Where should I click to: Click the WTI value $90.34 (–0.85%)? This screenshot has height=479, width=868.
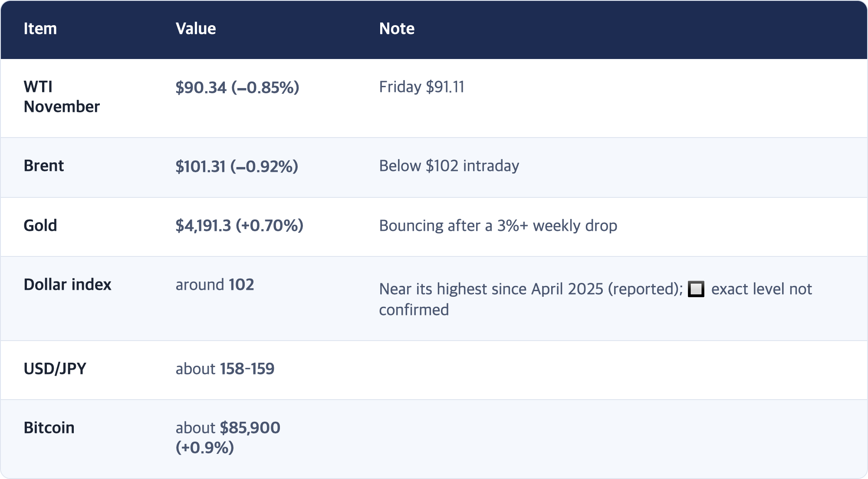(237, 87)
